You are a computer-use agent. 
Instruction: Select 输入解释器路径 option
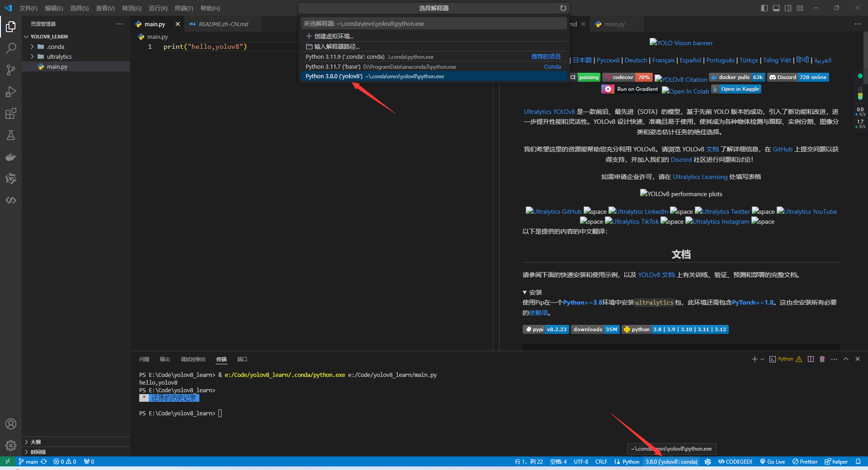coord(434,47)
